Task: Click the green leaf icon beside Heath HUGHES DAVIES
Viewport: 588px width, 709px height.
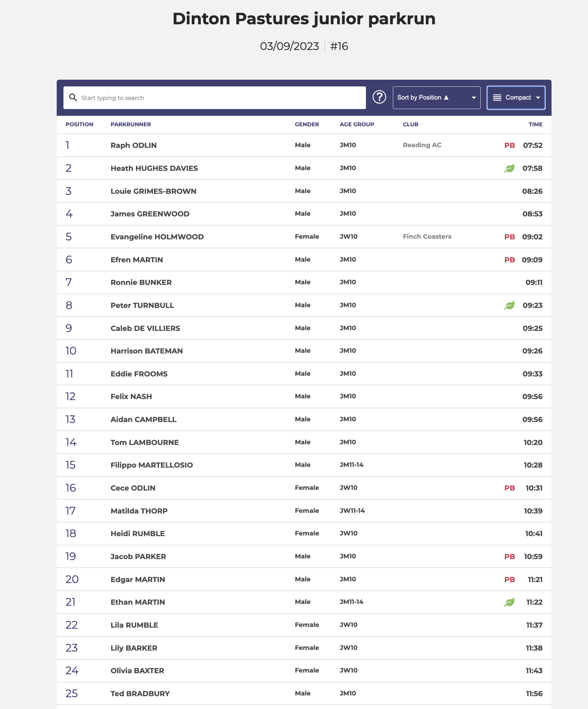Action: pos(509,168)
